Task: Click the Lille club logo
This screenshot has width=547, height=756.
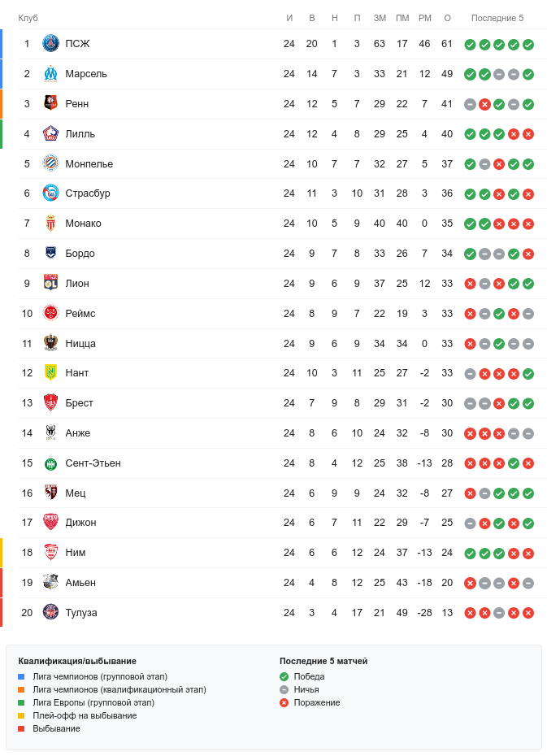Action: pyautogui.click(x=51, y=134)
